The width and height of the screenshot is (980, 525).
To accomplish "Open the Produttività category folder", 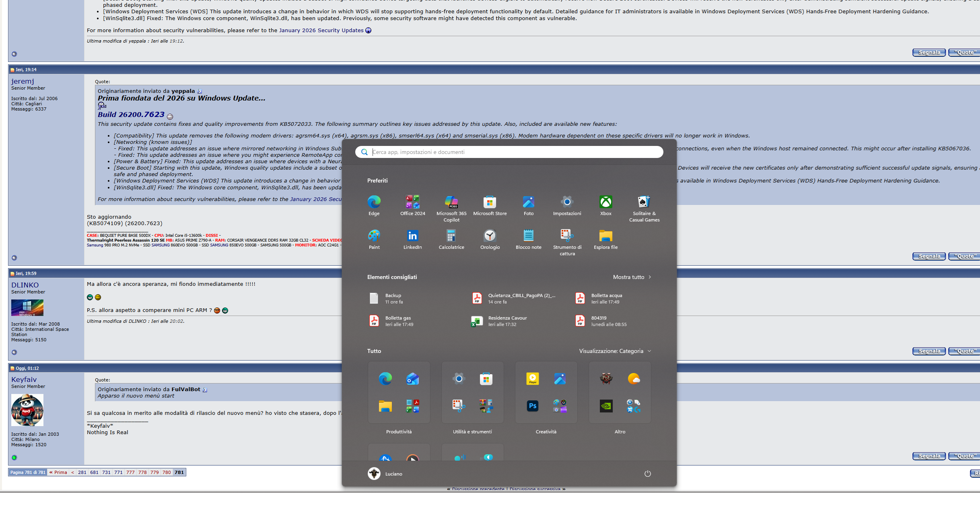I will click(399, 392).
